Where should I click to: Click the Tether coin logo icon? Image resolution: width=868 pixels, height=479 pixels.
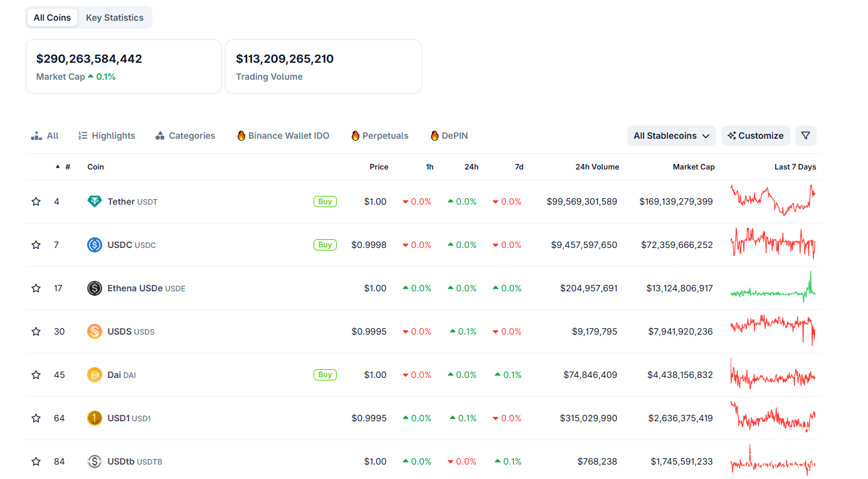(94, 202)
